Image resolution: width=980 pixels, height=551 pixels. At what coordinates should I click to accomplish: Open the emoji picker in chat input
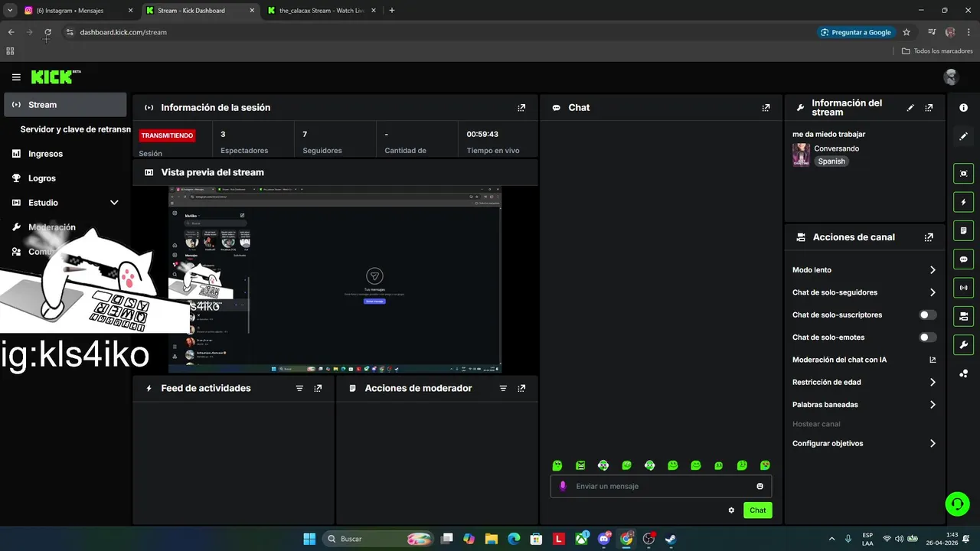pyautogui.click(x=759, y=486)
